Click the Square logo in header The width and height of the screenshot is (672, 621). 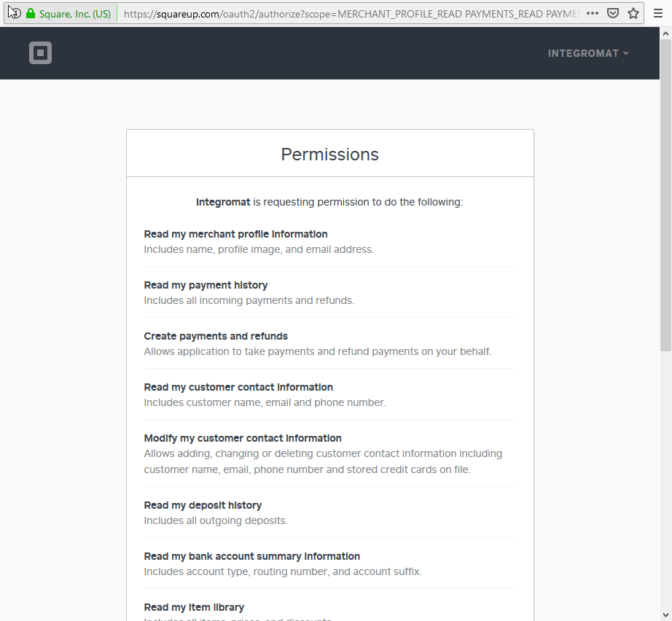click(x=40, y=52)
